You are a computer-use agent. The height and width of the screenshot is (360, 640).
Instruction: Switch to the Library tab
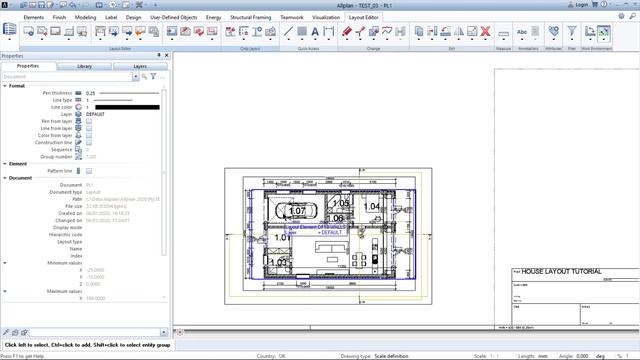84,66
